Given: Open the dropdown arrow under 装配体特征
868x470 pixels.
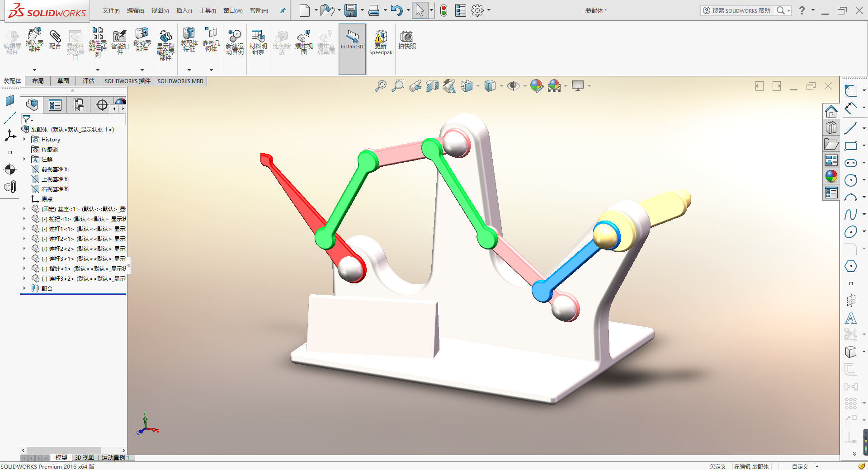Looking at the screenshot, I should pyautogui.click(x=189, y=70).
